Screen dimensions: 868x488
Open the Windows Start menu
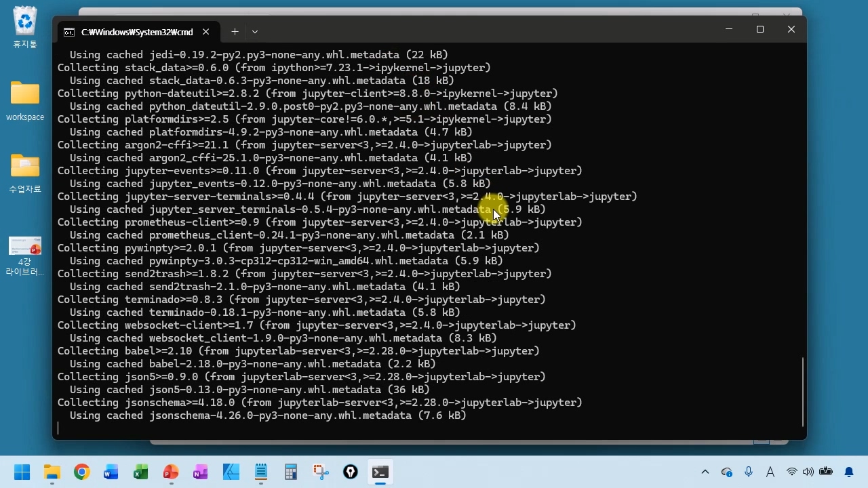(x=22, y=472)
